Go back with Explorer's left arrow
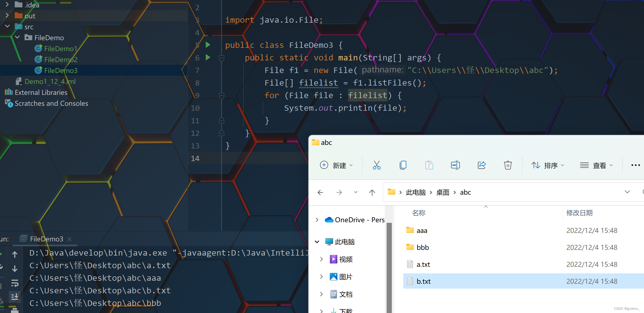 pos(320,192)
